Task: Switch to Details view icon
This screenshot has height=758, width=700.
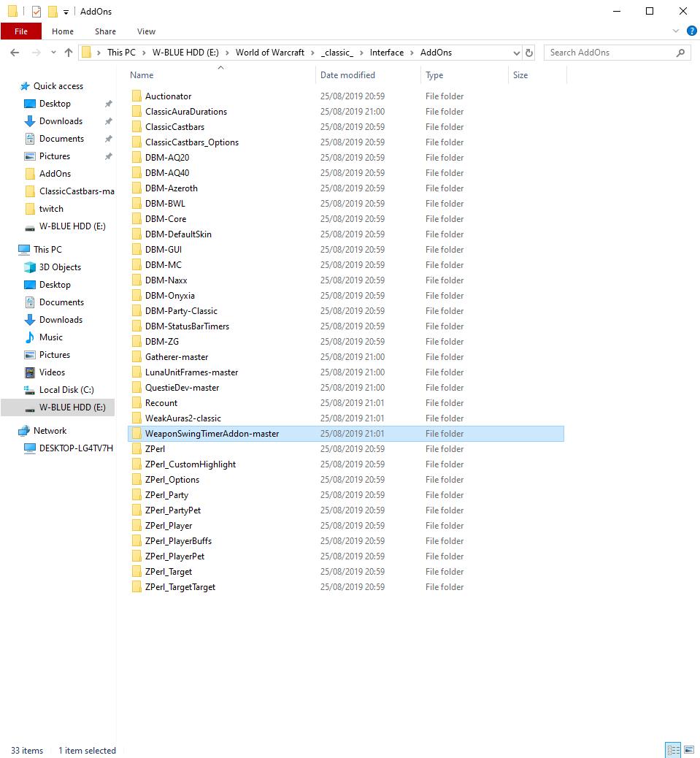Action: click(673, 750)
